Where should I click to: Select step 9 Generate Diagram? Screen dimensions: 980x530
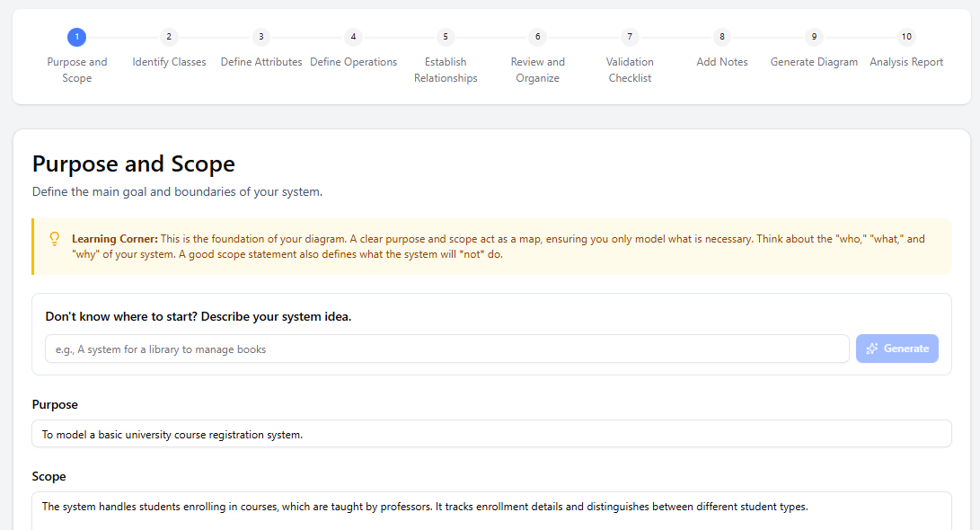click(814, 37)
